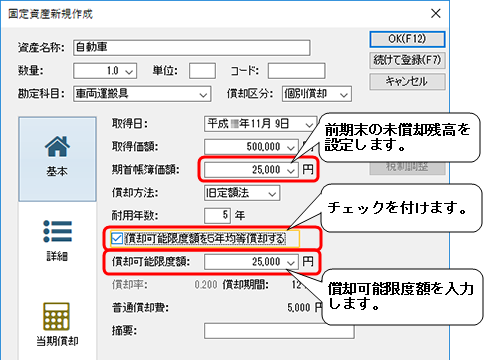Open the 当期償却 calculator icon tab
This screenshot has height=360, width=493.
pos(57,324)
